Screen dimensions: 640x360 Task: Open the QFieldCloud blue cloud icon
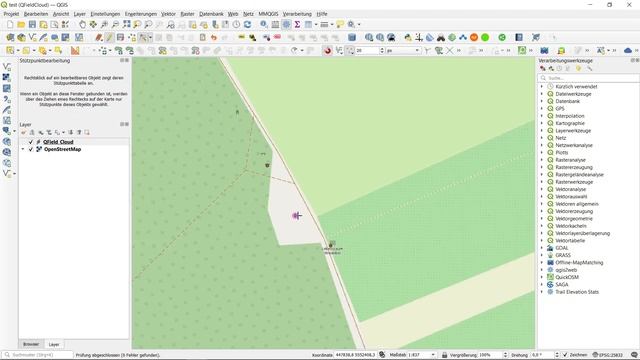(628, 50)
